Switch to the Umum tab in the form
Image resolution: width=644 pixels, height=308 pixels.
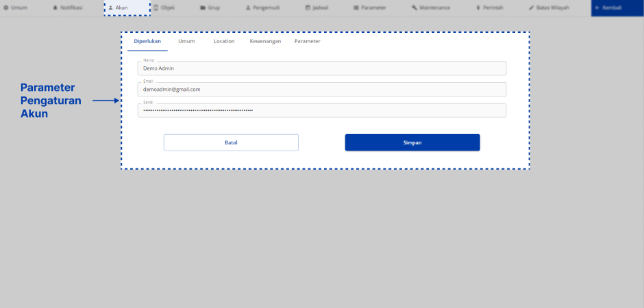[x=186, y=41]
